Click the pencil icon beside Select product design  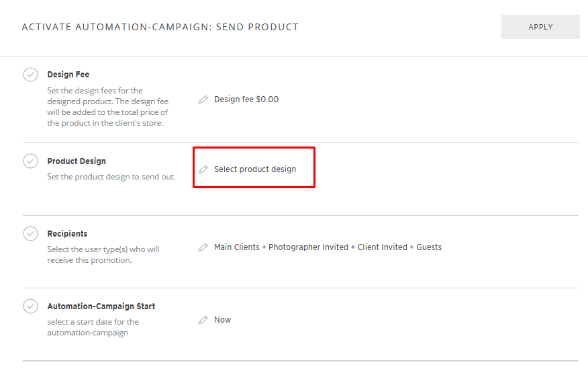point(203,169)
